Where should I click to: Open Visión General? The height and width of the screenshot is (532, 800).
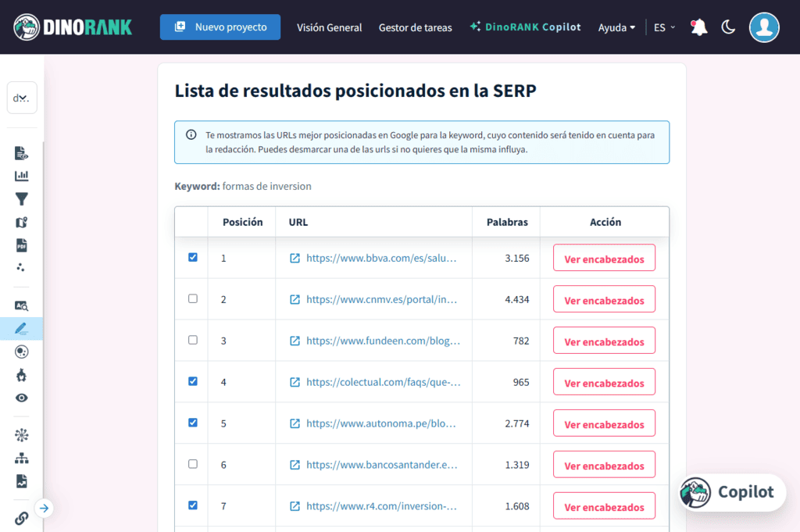coord(329,27)
